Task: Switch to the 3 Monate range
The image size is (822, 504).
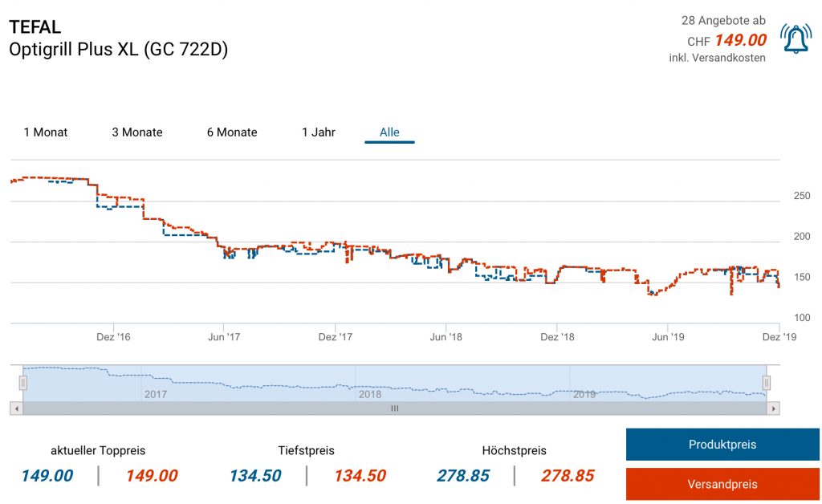Action: click(x=137, y=132)
